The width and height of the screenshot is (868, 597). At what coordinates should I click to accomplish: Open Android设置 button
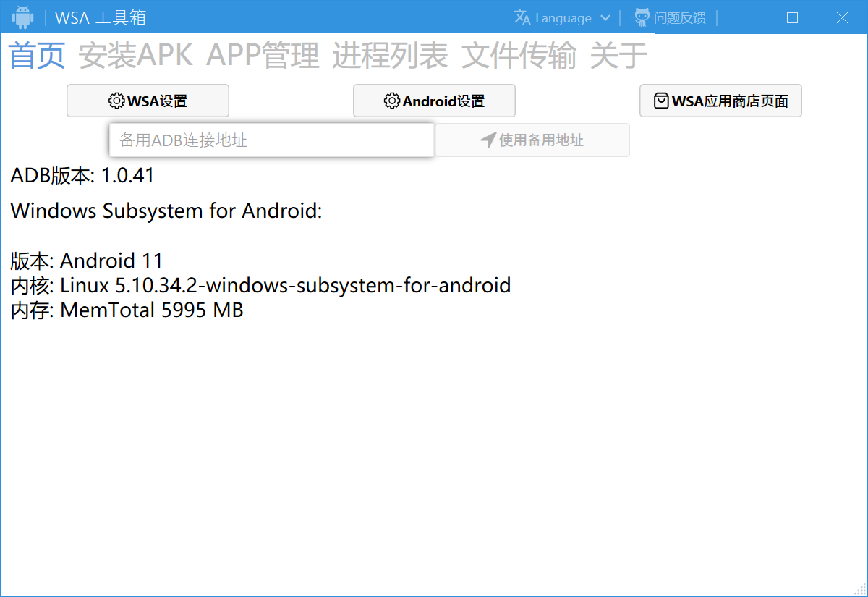[x=434, y=101]
